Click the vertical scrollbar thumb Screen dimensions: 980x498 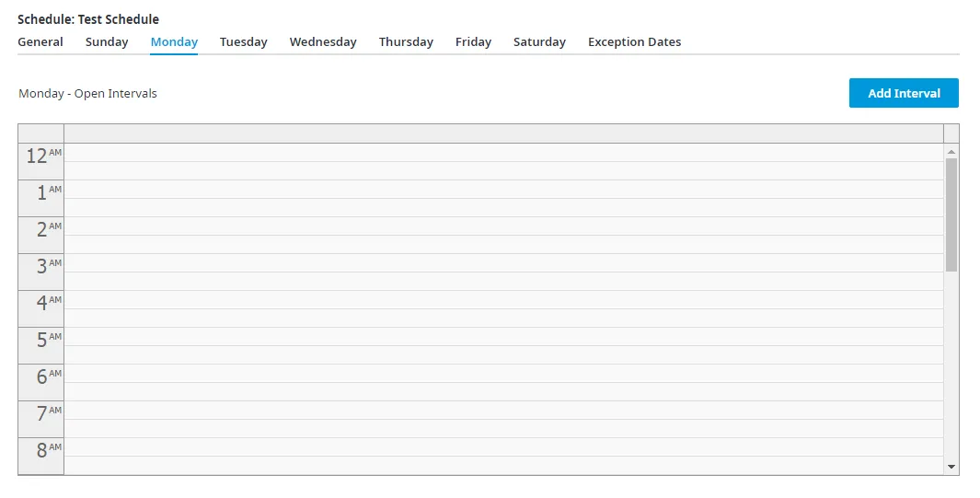951,215
